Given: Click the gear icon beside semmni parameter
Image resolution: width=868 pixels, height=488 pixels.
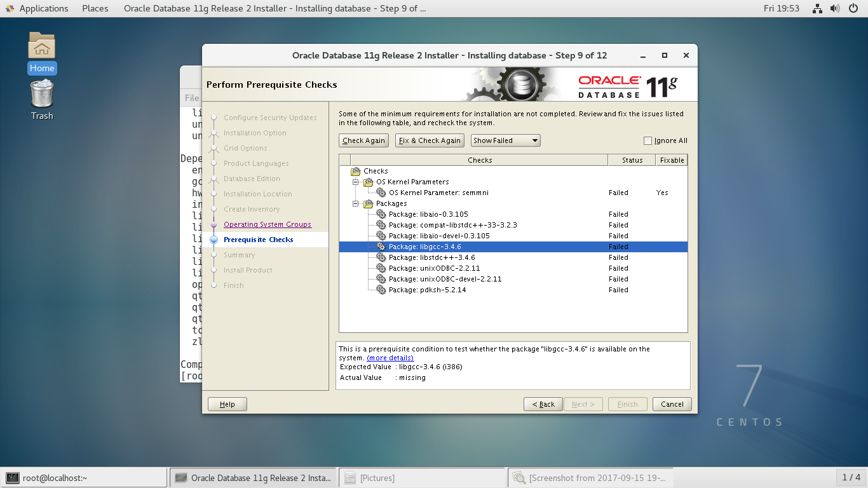Looking at the screenshot, I should [x=381, y=193].
